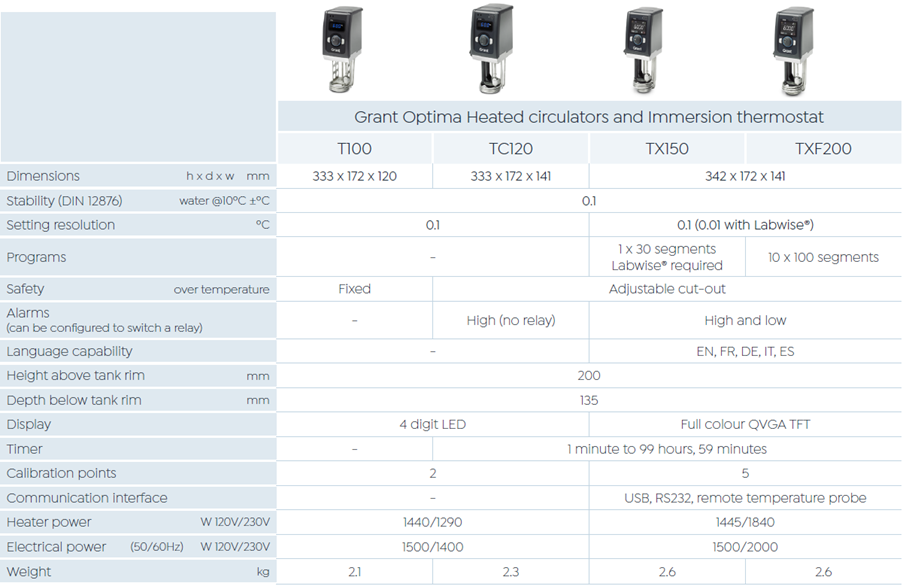Select the 'Fixed' safety value
906x588 pixels.
[x=354, y=289]
